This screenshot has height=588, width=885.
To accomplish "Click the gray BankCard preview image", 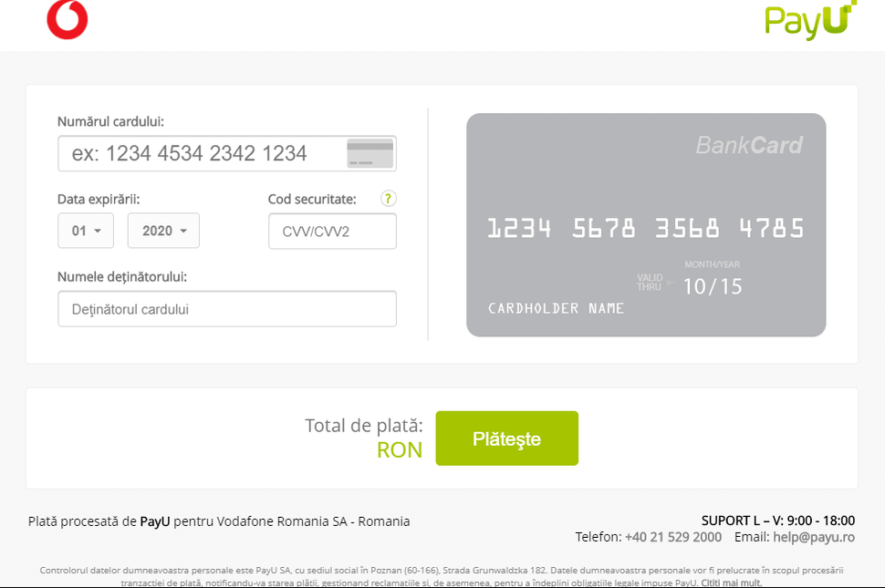I will [646, 182].
